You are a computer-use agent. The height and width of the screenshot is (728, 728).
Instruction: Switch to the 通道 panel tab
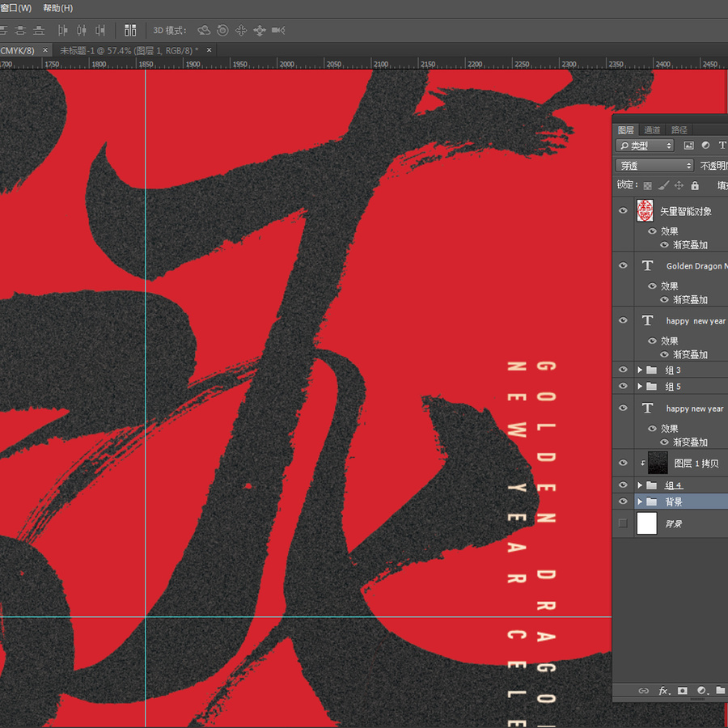click(x=652, y=130)
